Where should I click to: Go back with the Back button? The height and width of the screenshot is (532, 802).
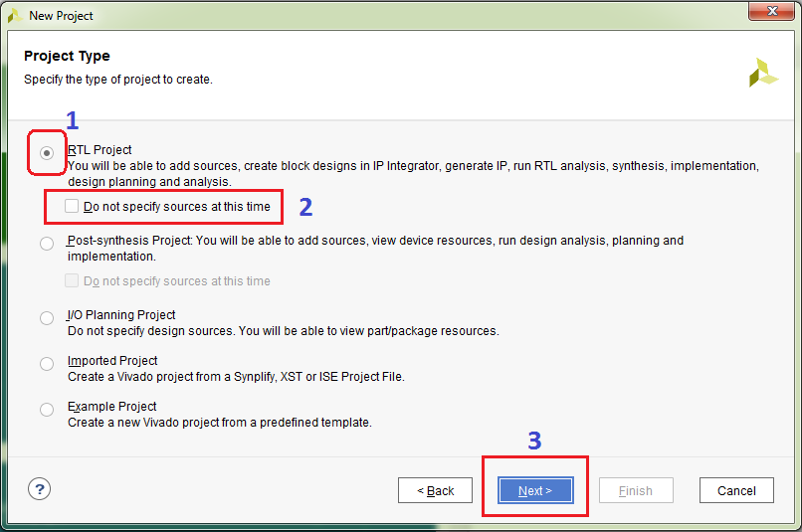pyautogui.click(x=435, y=490)
